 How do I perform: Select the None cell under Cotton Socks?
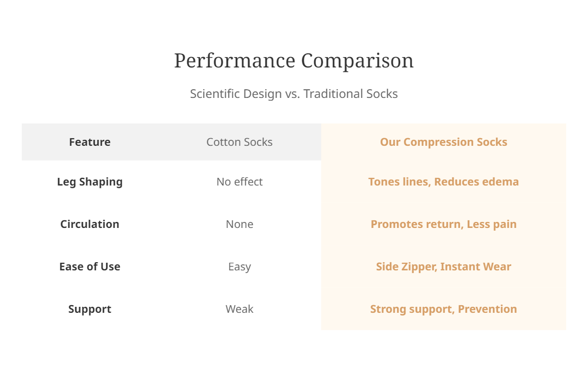(x=239, y=224)
